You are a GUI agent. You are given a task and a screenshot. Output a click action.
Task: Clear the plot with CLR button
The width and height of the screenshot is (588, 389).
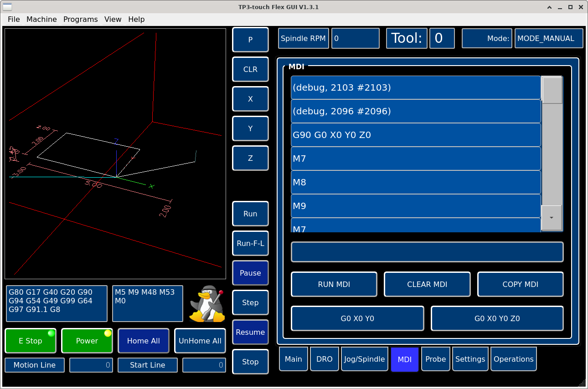(x=250, y=69)
